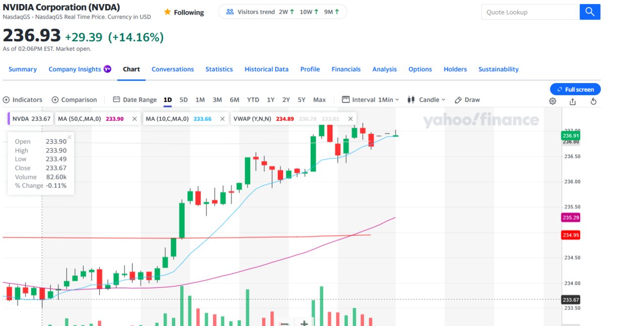Open the Holders tab
Screen dimensions: 644x326
(x=455, y=69)
